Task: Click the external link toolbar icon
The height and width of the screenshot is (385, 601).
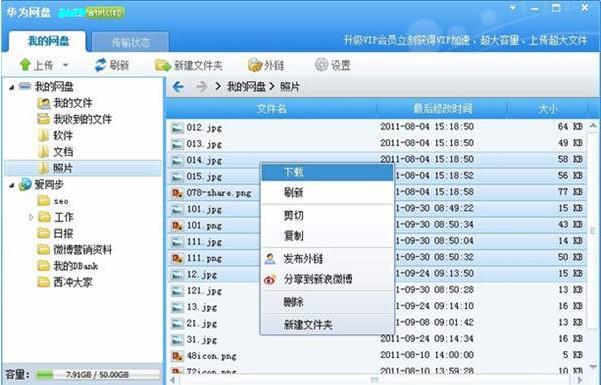Action: pos(255,65)
